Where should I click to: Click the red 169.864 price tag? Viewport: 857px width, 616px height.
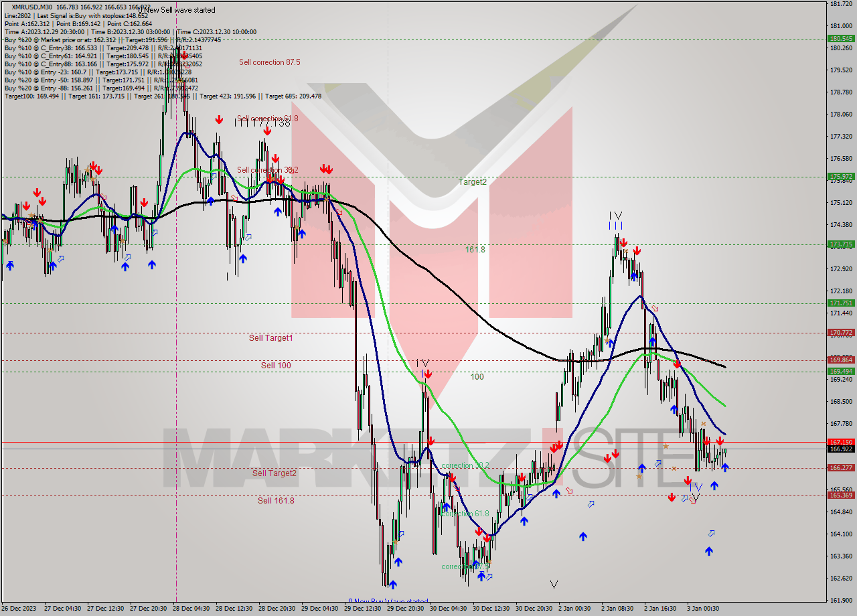841,360
